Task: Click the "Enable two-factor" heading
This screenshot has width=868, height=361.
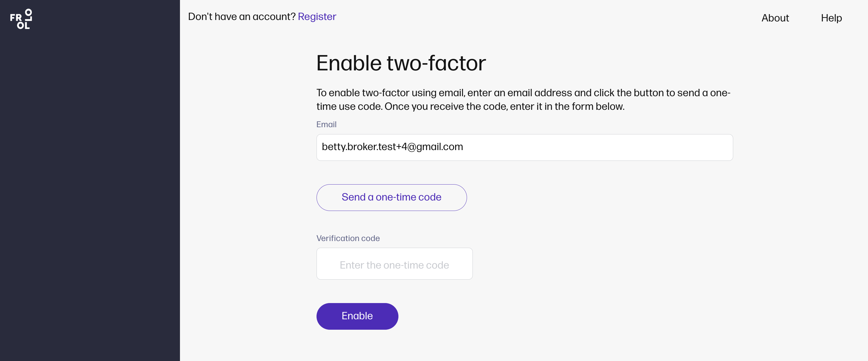Action: tap(401, 63)
